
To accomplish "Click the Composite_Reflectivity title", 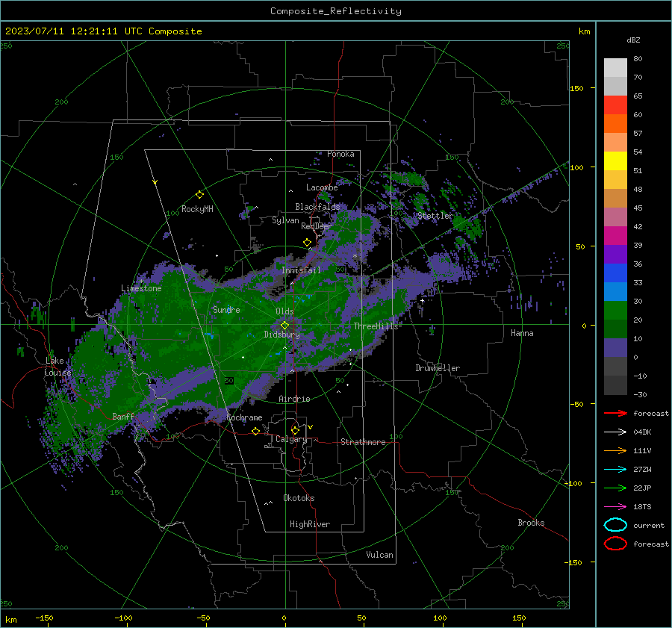I will tap(336, 11).
